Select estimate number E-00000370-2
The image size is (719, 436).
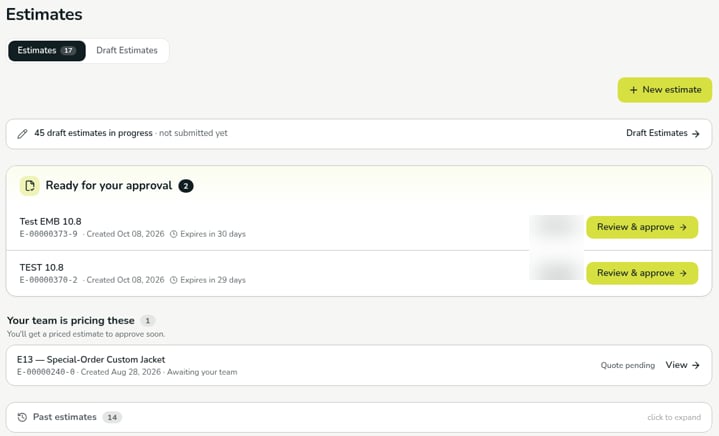(49, 280)
